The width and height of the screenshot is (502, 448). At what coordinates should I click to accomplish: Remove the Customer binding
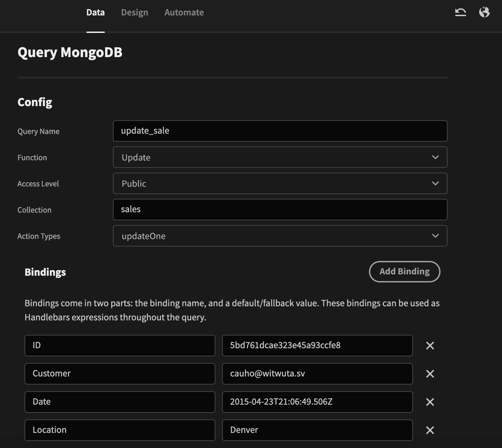430,374
